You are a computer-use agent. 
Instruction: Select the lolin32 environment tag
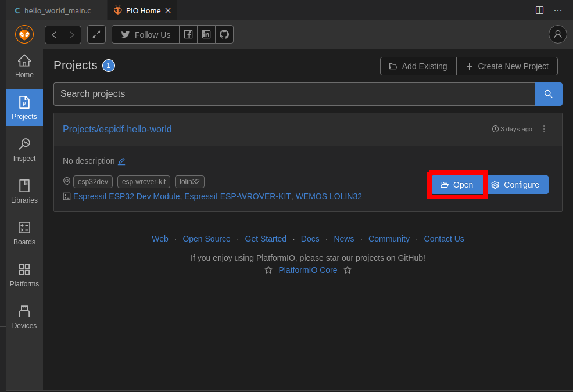pyautogui.click(x=189, y=182)
